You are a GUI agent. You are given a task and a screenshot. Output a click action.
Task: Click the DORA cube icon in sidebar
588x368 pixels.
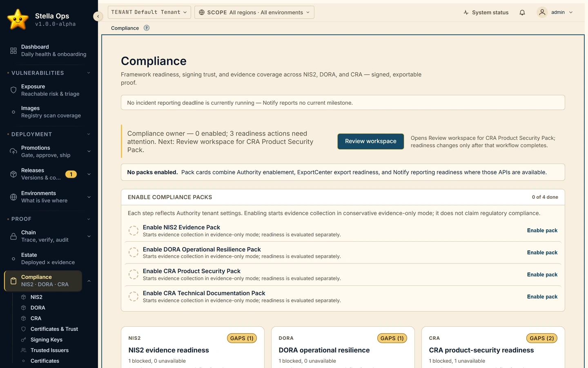pyautogui.click(x=24, y=308)
